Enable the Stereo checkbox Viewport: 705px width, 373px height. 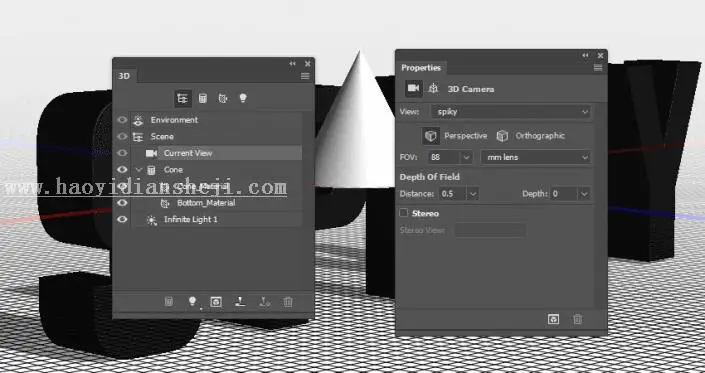pos(404,213)
